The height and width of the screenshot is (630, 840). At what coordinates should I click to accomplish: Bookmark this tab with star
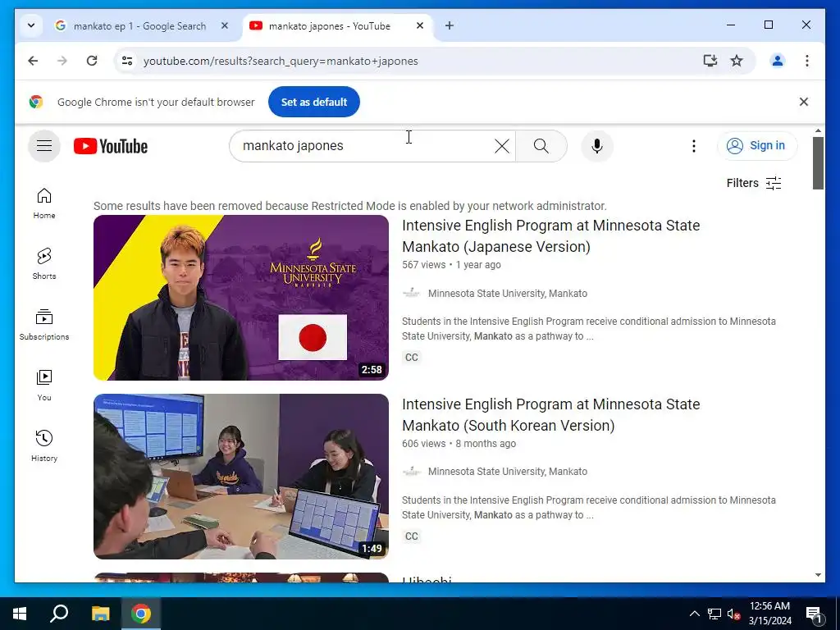click(737, 61)
